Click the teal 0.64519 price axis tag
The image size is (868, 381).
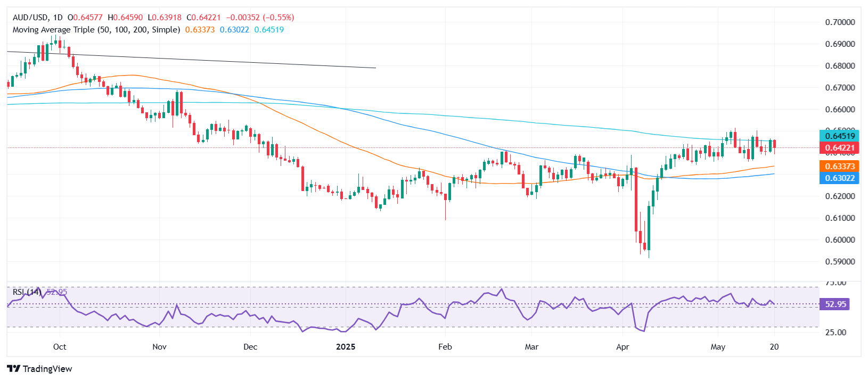840,136
